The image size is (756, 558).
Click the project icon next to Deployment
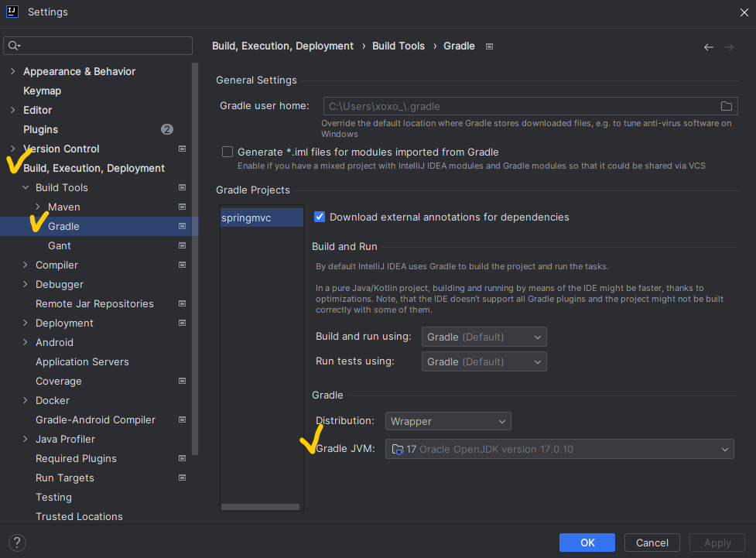(x=183, y=323)
